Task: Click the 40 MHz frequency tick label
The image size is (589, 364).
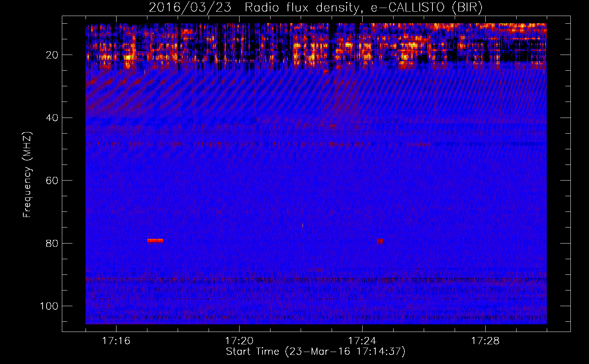Action: point(52,118)
